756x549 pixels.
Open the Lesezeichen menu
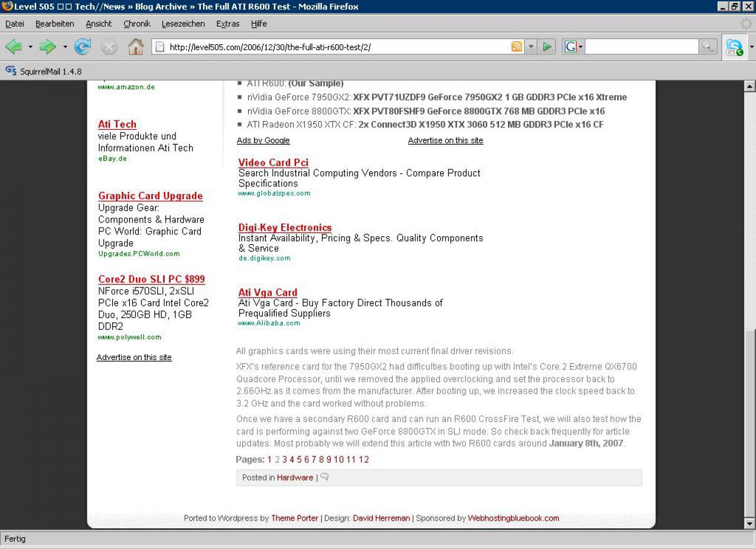point(183,24)
